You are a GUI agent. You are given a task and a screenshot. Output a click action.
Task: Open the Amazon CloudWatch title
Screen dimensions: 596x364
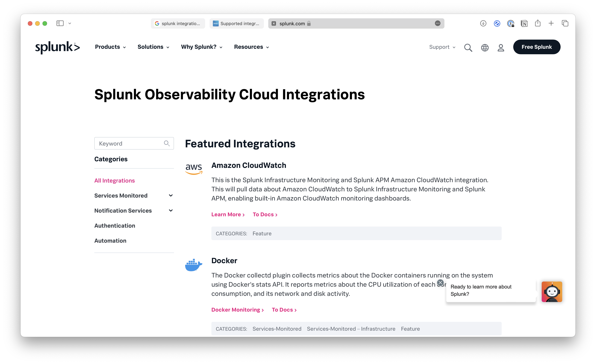point(249,165)
